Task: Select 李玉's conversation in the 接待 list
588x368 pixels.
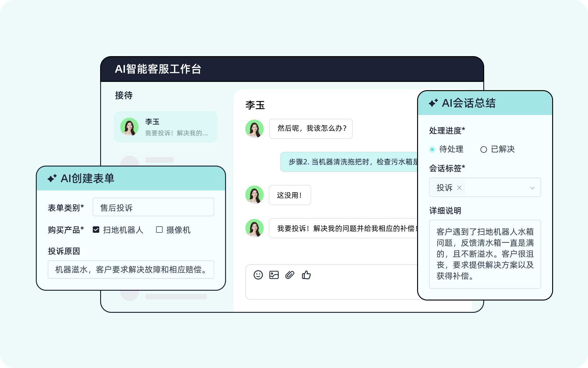Action: coord(165,127)
